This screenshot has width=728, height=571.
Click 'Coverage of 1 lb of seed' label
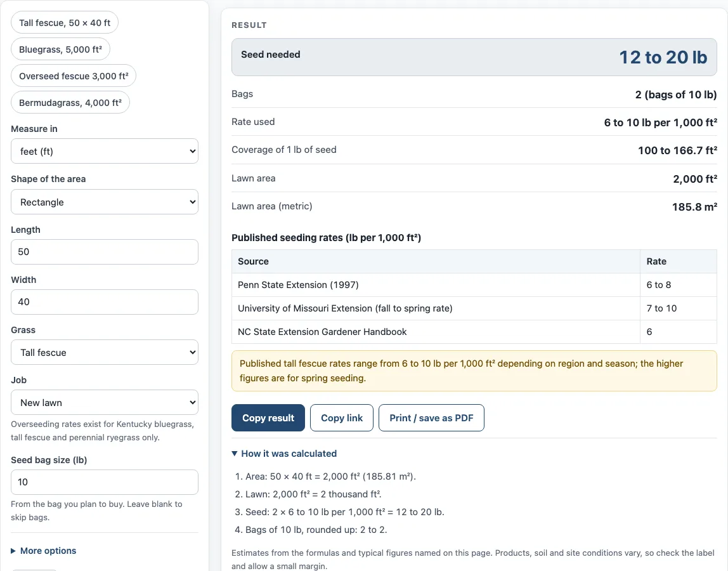283,150
